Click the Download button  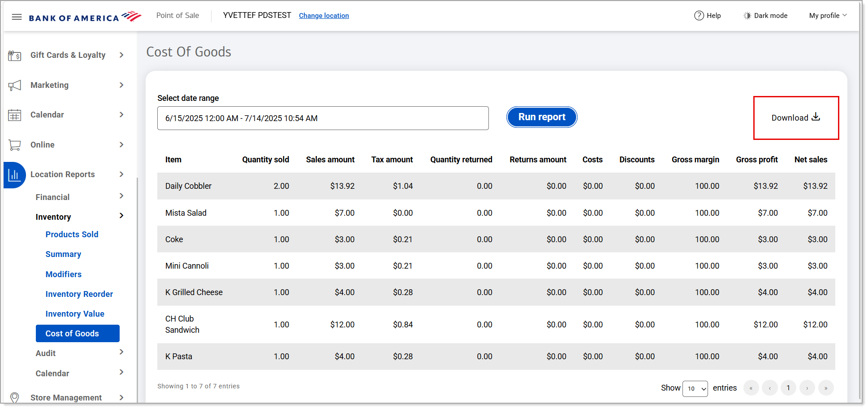pyautogui.click(x=796, y=118)
